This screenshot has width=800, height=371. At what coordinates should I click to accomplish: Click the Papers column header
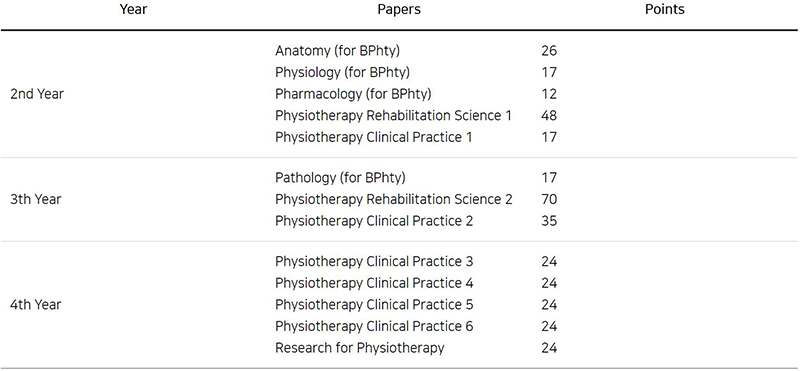399,9
